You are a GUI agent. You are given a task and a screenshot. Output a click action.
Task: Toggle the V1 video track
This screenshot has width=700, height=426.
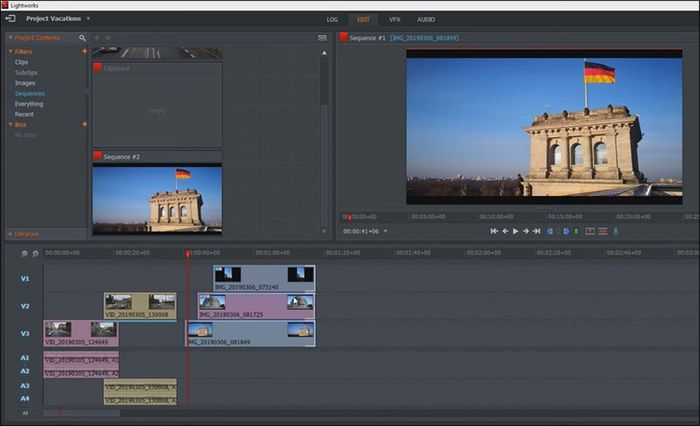click(25, 278)
